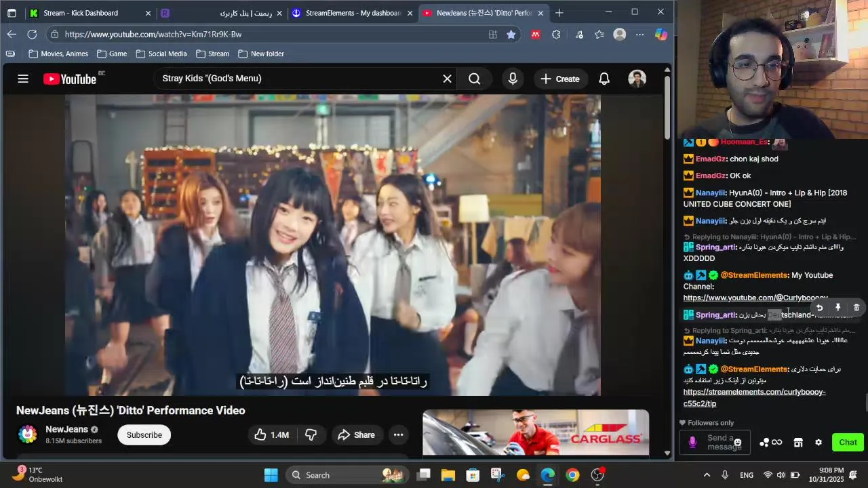This screenshot has width=868, height=488.
Task: Open Edge Settings and more menu
Action: pos(639,34)
